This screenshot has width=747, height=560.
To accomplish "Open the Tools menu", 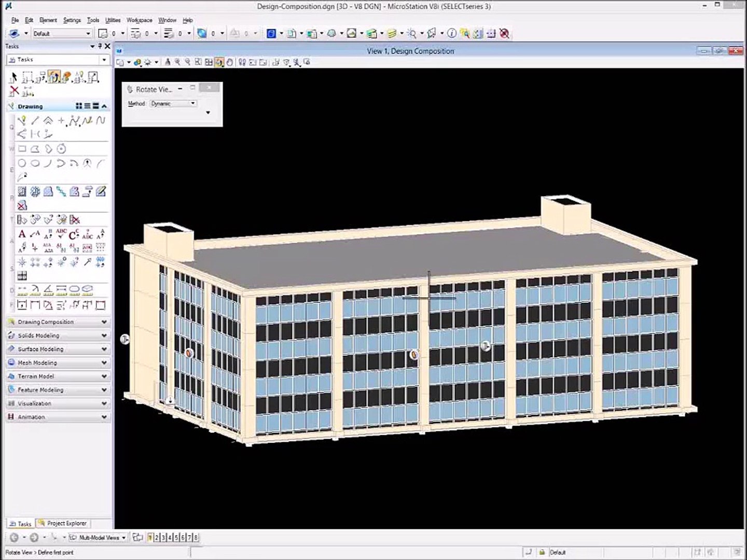I will 93,20.
